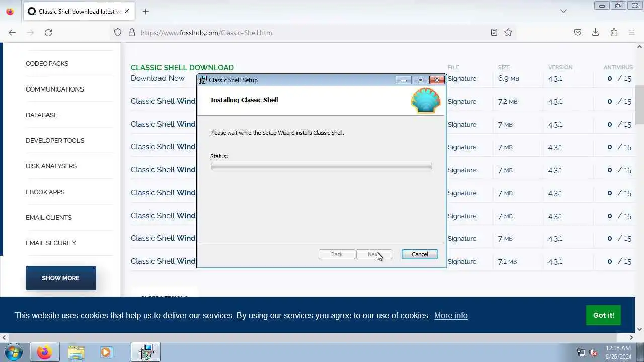The width and height of the screenshot is (644, 362).
Task: Click the URL address field
Action: [312, 32]
